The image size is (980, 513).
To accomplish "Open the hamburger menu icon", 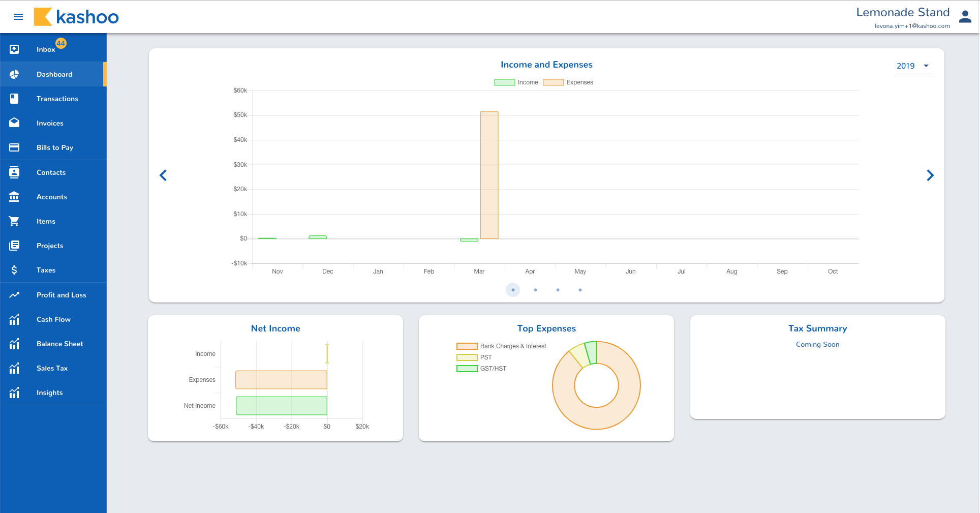I will pyautogui.click(x=18, y=17).
